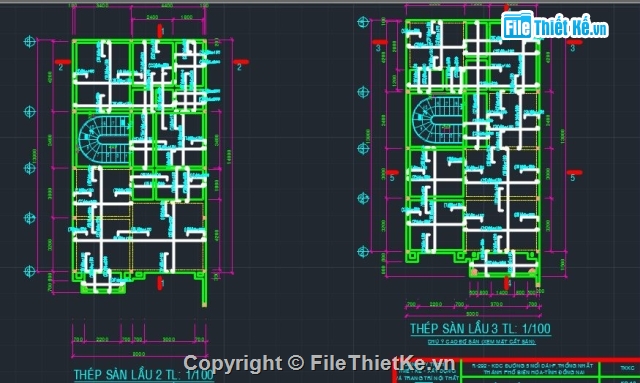Click the TRANG TRÍ NỘI THẤT title block text

(x=427, y=378)
